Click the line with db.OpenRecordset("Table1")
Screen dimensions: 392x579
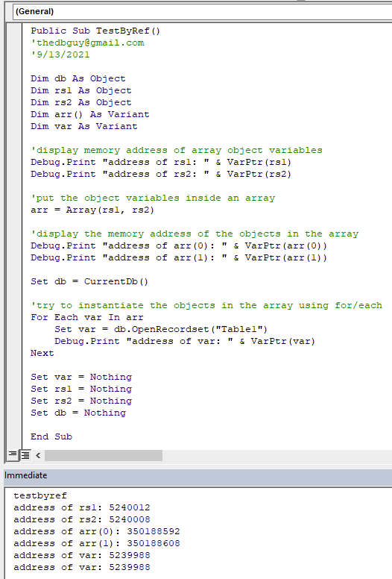(x=161, y=329)
